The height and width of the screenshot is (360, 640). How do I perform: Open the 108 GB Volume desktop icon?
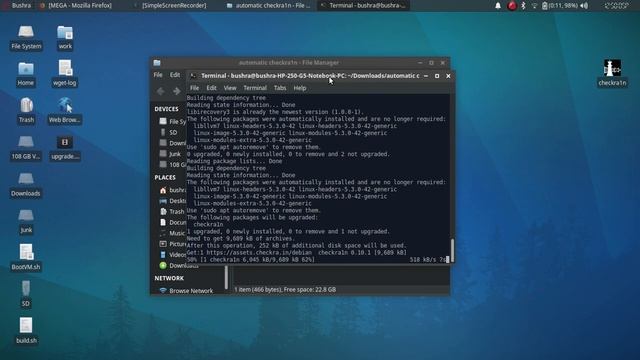click(26, 147)
